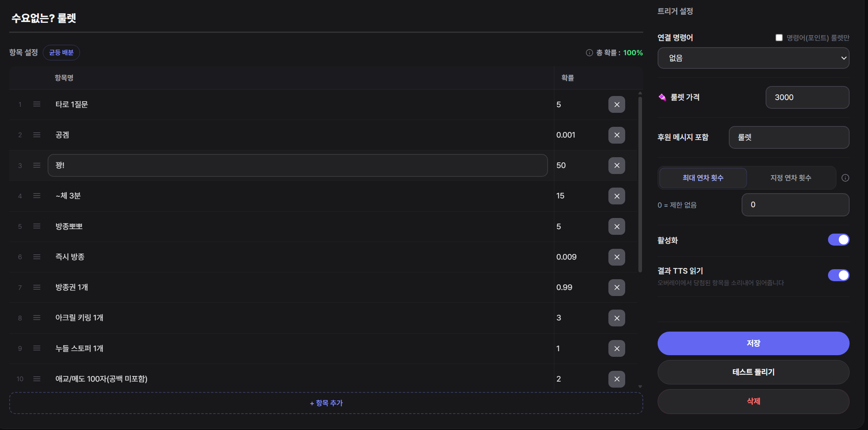This screenshot has width=868, height=430.
Task: Click the pink icon beside 룰렛 가격
Action: 662,97
